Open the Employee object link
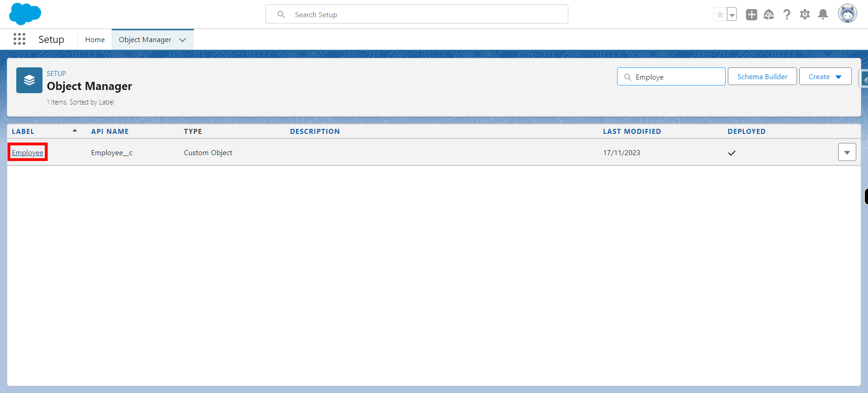The image size is (868, 393). [28, 153]
